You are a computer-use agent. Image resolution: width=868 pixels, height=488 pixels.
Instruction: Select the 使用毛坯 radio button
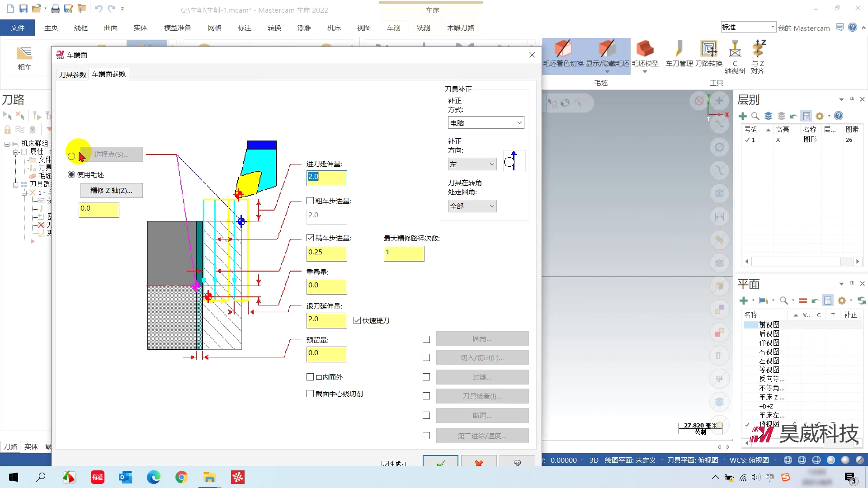(71, 174)
